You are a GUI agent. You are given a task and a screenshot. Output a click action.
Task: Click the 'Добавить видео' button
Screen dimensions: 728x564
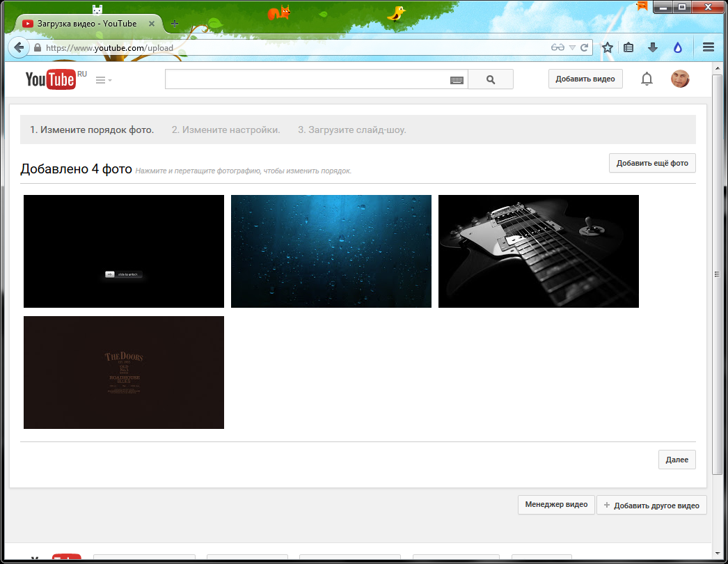pos(585,79)
